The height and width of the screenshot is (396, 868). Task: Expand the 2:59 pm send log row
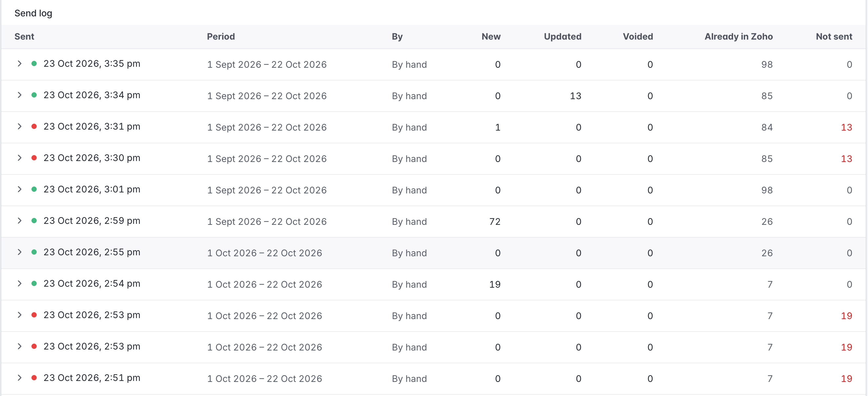point(20,221)
